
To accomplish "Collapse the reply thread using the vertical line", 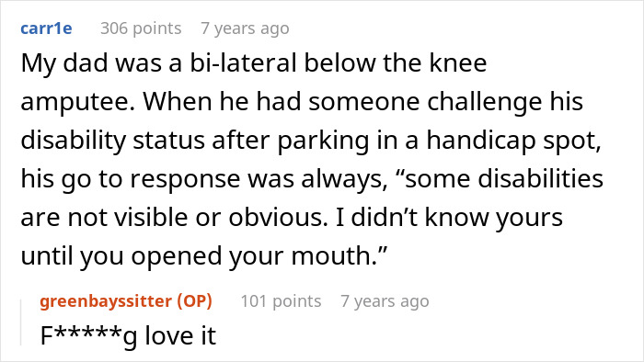I will point(21,322).
